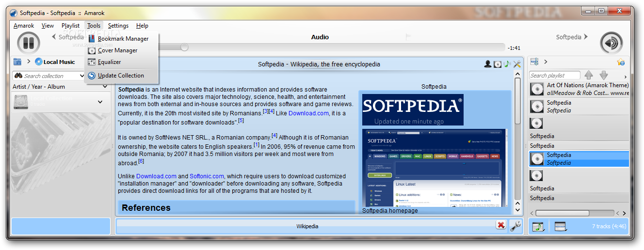
Task: Click the Art Of Nations album cover icon
Action: [x=537, y=89]
